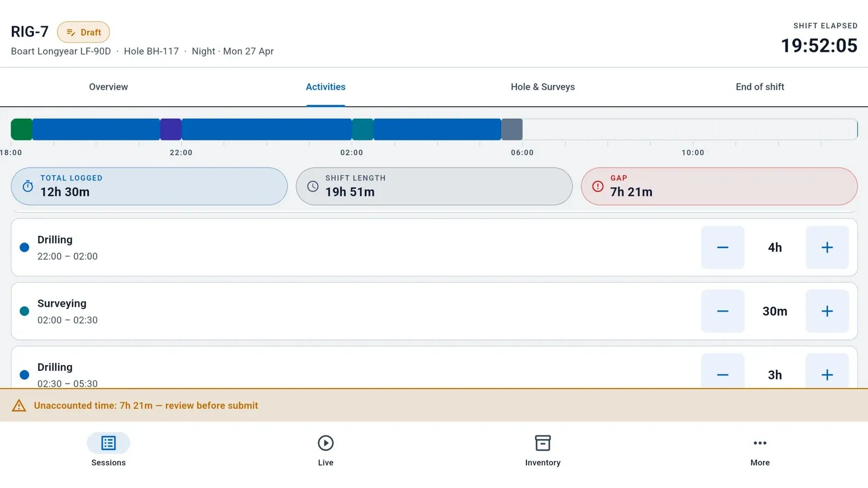
Task: Click the stopwatch icon in Total Logged
Action: point(28,186)
